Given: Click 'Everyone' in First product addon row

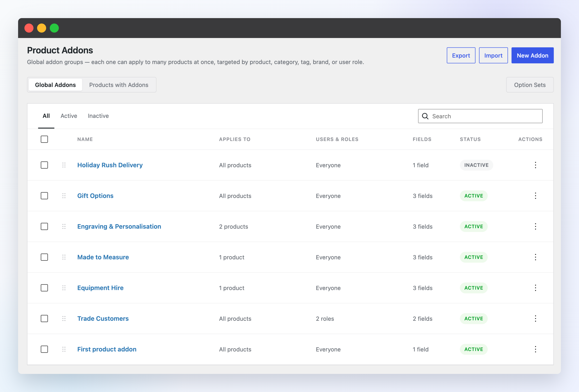Looking at the screenshot, I should (x=328, y=349).
